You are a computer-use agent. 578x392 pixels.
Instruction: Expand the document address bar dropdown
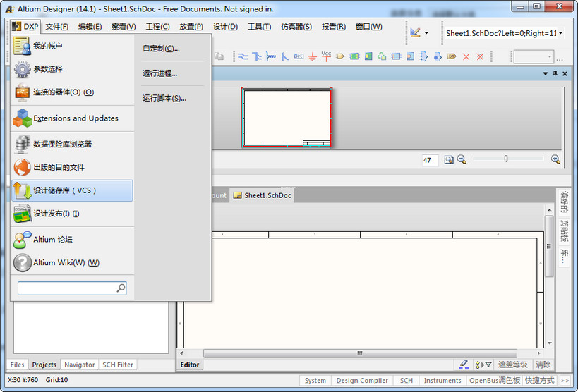(x=560, y=33)
